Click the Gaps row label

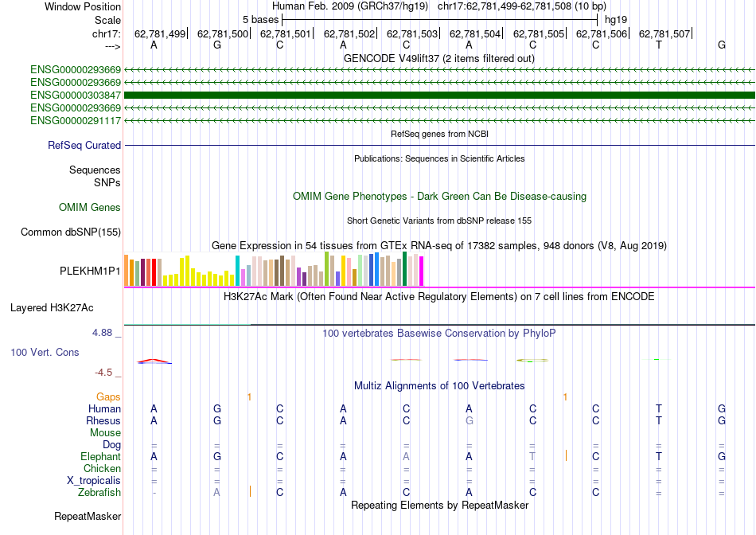pos(108,396)
